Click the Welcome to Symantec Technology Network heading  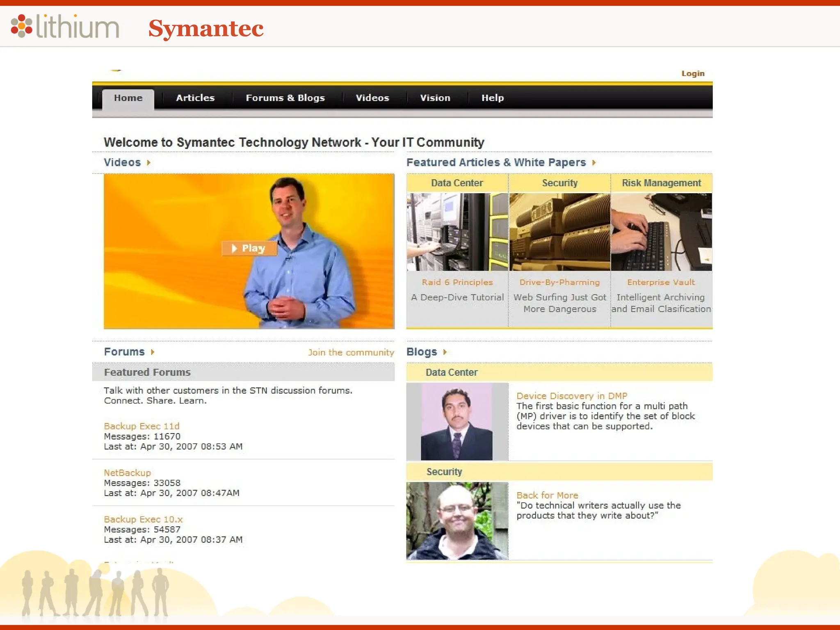(294, 142)
